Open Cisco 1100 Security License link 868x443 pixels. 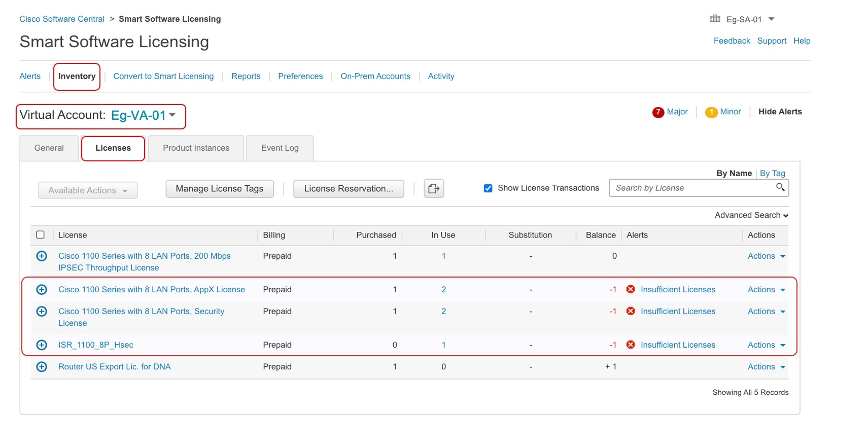142,317
